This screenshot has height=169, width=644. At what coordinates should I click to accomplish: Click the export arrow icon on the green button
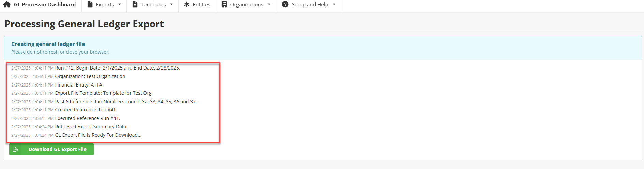coord(15,149)
